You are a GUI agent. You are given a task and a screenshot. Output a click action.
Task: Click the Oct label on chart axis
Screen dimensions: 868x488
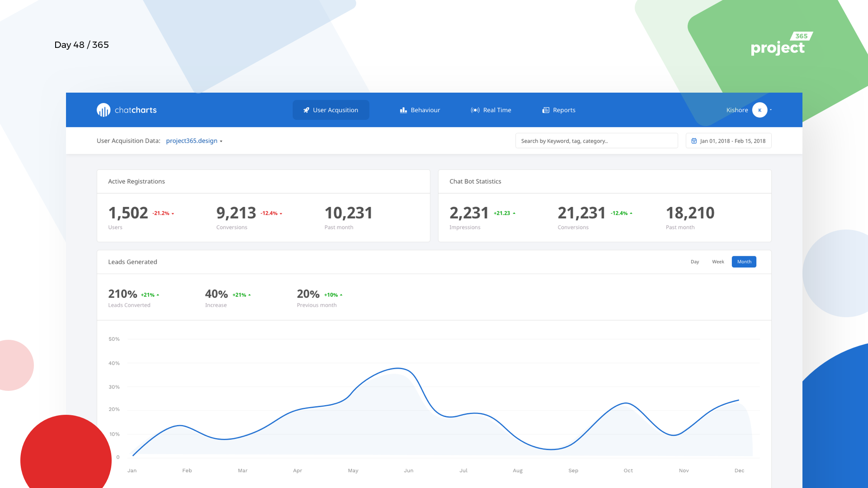(x=628, y=470)
